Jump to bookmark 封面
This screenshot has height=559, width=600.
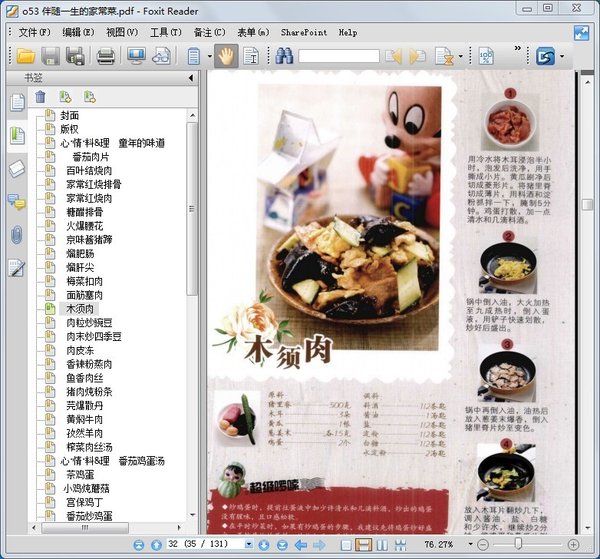tap(69, 115)
